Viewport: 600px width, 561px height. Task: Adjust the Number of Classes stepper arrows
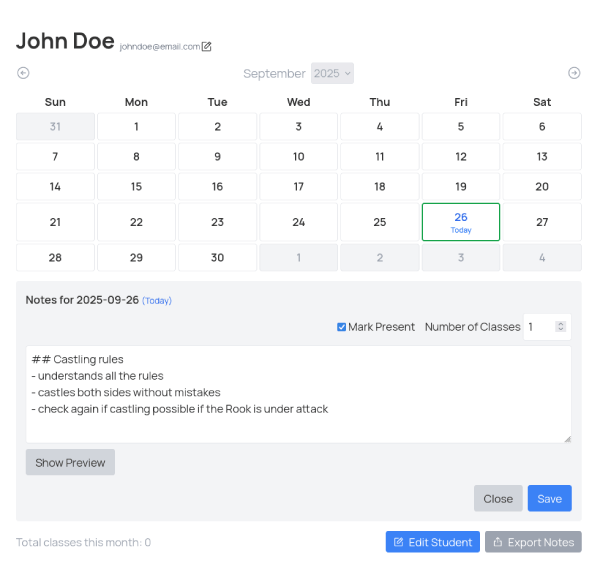561,327
